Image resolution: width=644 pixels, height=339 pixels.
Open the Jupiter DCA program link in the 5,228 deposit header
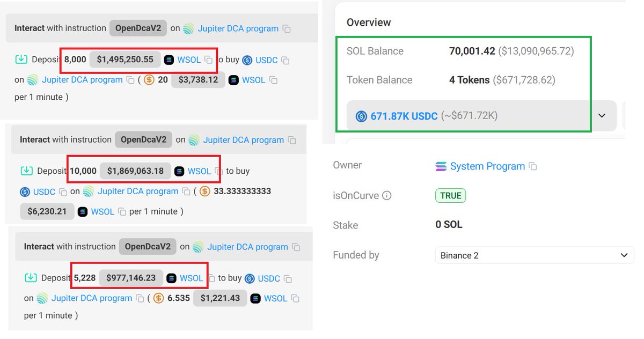(248, 247)
